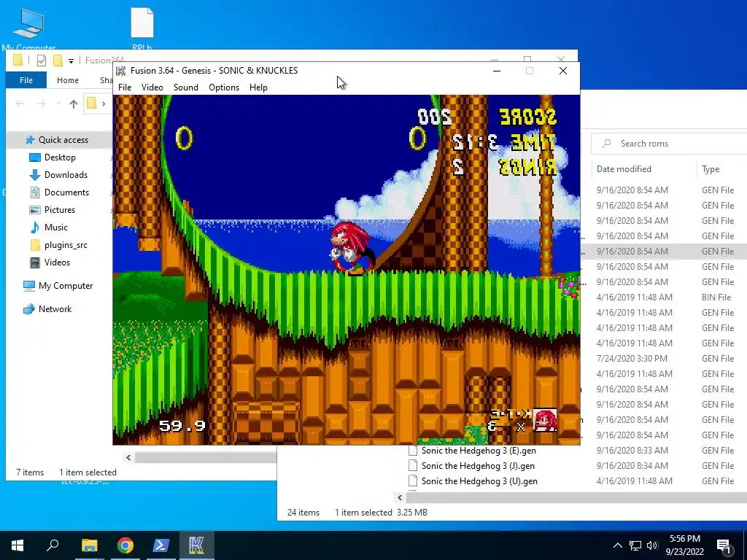Open the blue File tab in Fusion364 Explorer
This screenshot has width=747, height=560.
tap(26, 80)
